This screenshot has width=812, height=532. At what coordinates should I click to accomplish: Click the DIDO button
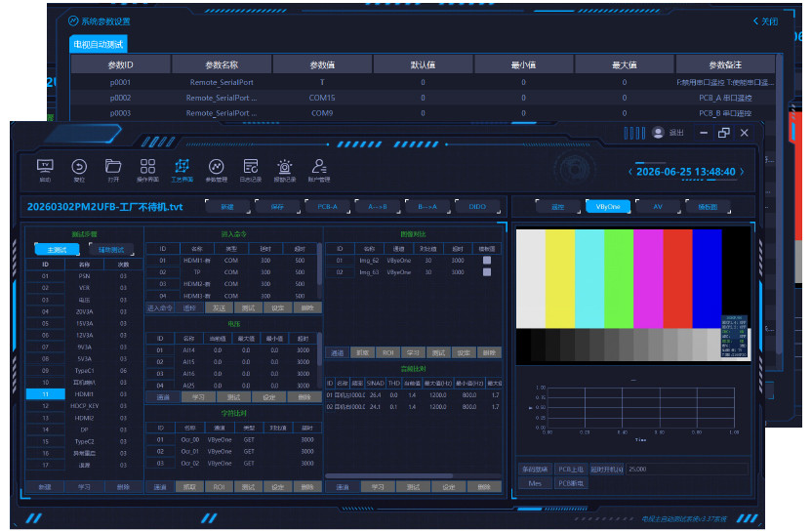coord(477,207)
